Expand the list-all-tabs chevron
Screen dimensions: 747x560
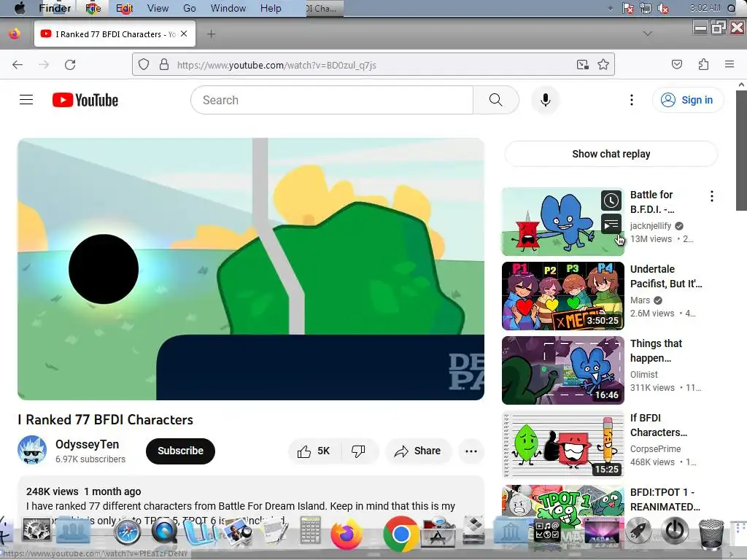[648, 34]
